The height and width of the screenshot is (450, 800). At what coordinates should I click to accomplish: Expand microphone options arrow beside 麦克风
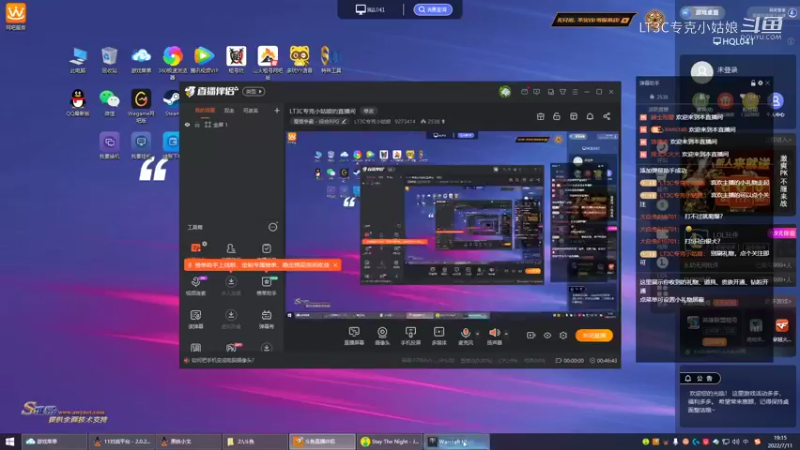[478, 334]
